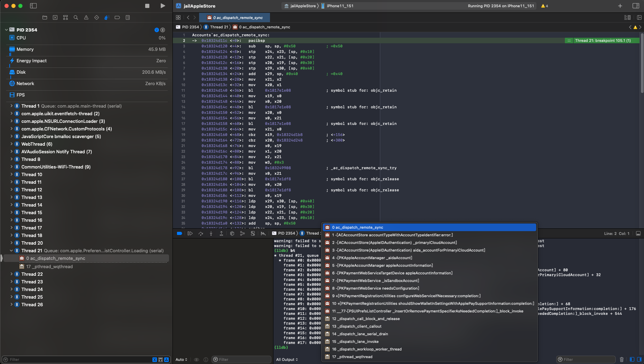644x364 pixels.
Task: Stop the running process
Action: pyautogui.click(x=147, y=6)
